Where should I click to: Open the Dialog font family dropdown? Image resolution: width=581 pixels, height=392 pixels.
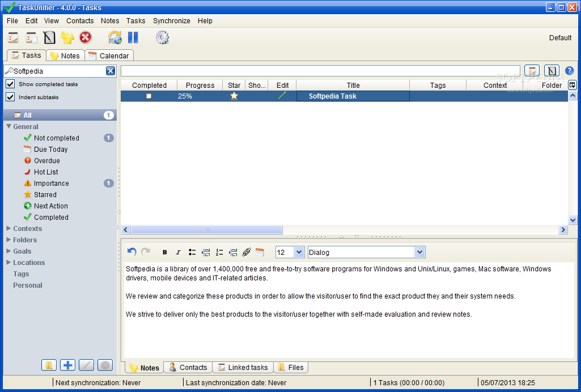coord(419,253)
